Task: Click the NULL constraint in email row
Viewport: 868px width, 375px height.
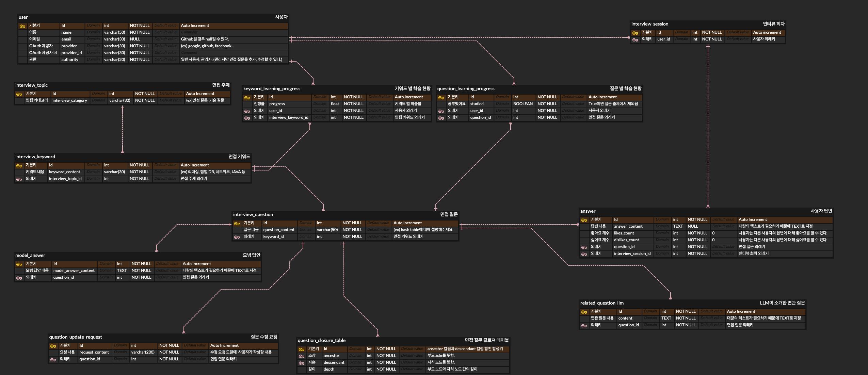Action: pos(135,39)
